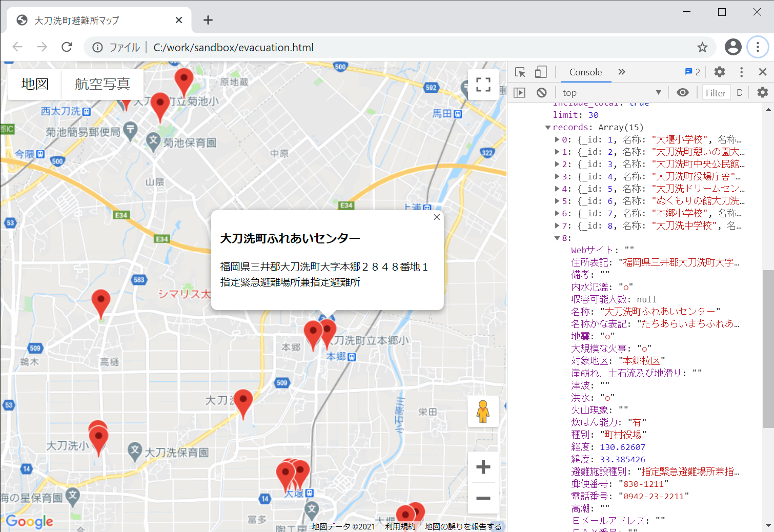Click the console scrollbar down arrow

pos(768,525)
